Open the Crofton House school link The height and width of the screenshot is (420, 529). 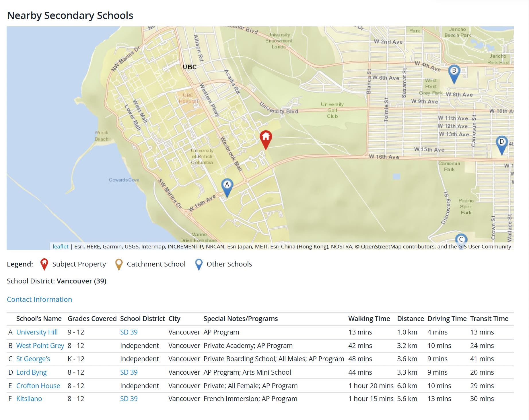coord(38,386)
